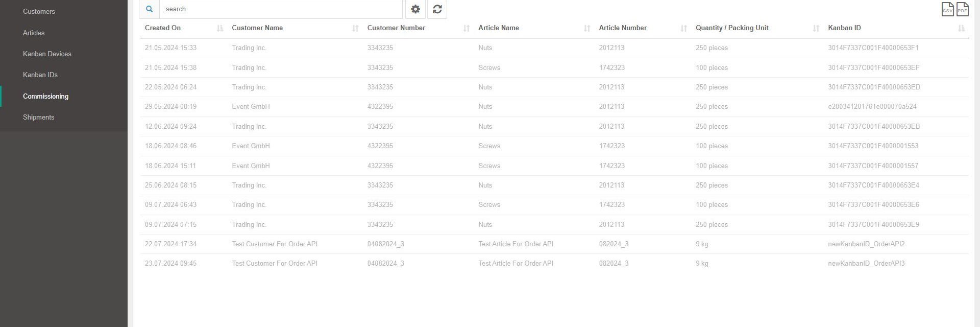Click Kanban ID 3014F7337C001F40000653E4

point(873,185)
